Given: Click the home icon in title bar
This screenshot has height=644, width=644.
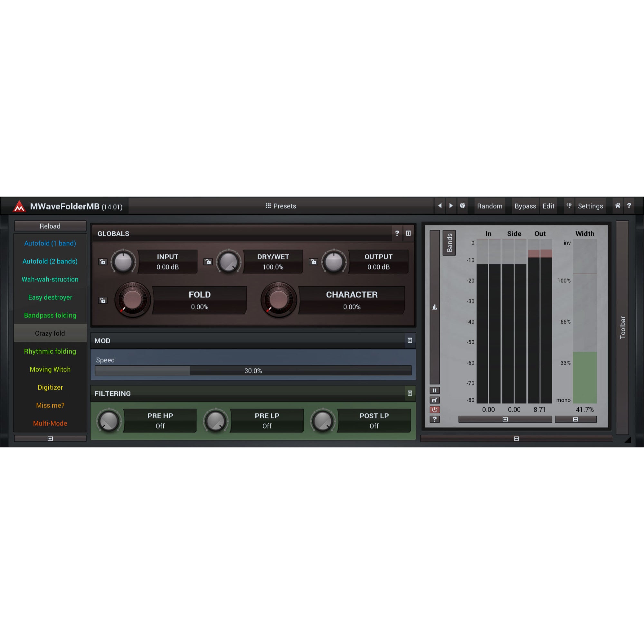Looking at the screenshot, I should point(617,206).
